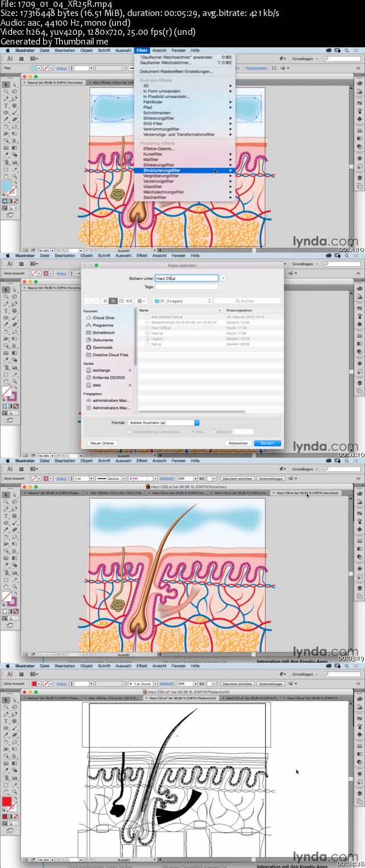Switch the save dialog to list view
Viewport: 365px width, 868px height.
tap(113, 300)
